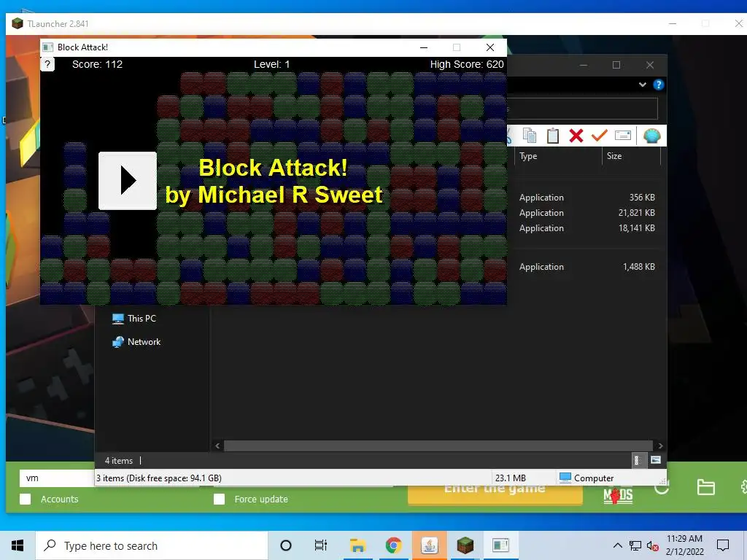Click the copy icon in file manager toolbar
Image resolution: width=747 pixels, height=560 pixels.
click(530, 136)
